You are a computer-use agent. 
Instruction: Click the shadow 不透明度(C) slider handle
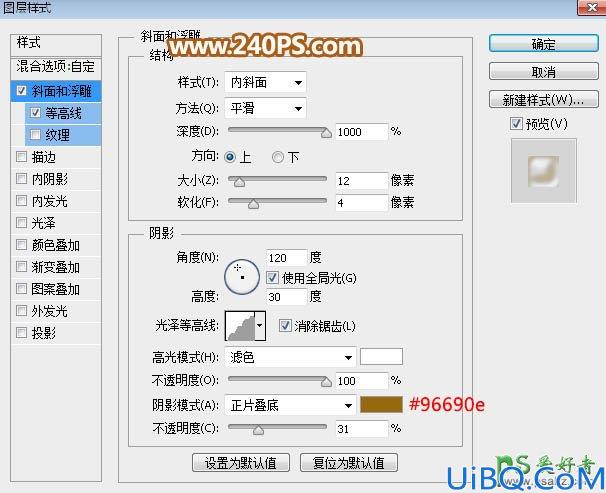click(x=258, y=430)
